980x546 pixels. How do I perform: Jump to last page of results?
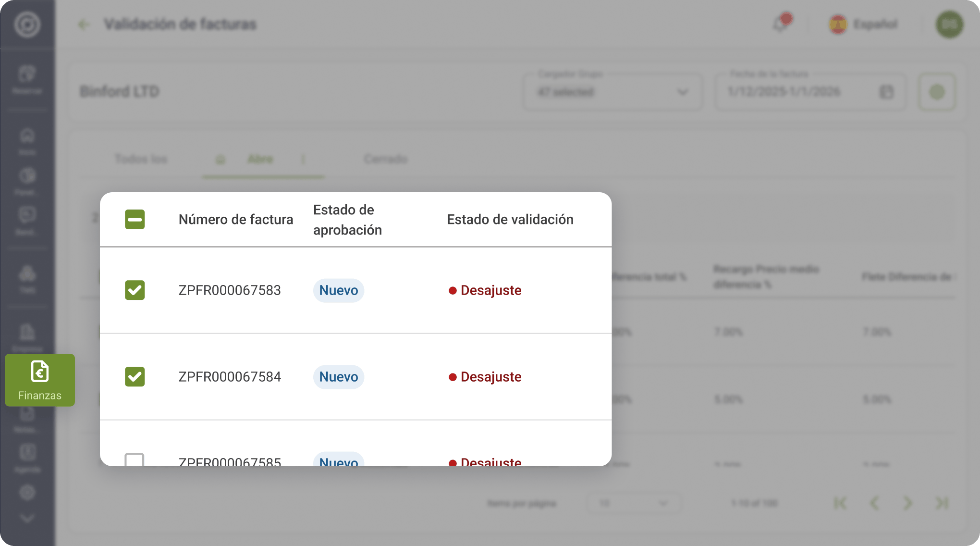[x=942, y=503]
